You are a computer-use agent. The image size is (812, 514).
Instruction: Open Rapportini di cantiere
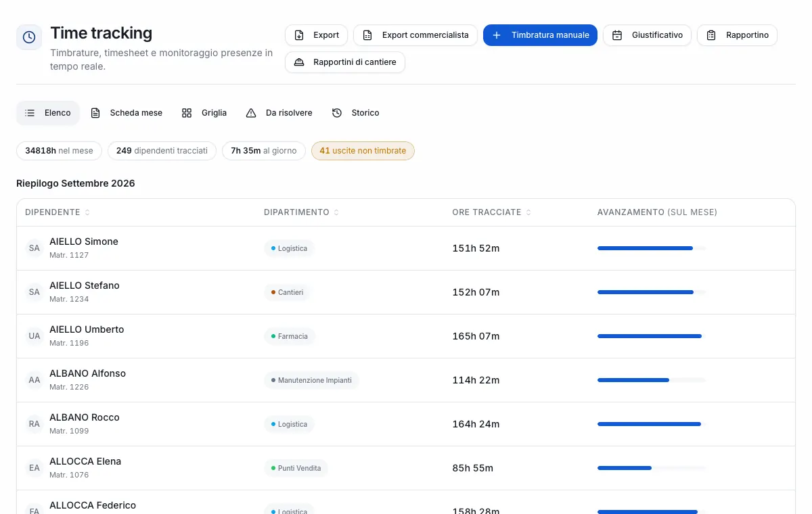point(345,62)
